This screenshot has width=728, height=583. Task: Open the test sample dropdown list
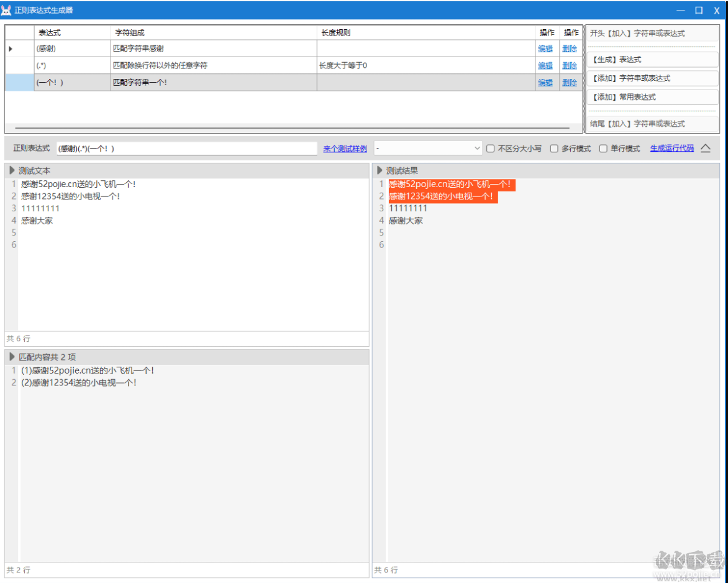(x=476, y=149)
